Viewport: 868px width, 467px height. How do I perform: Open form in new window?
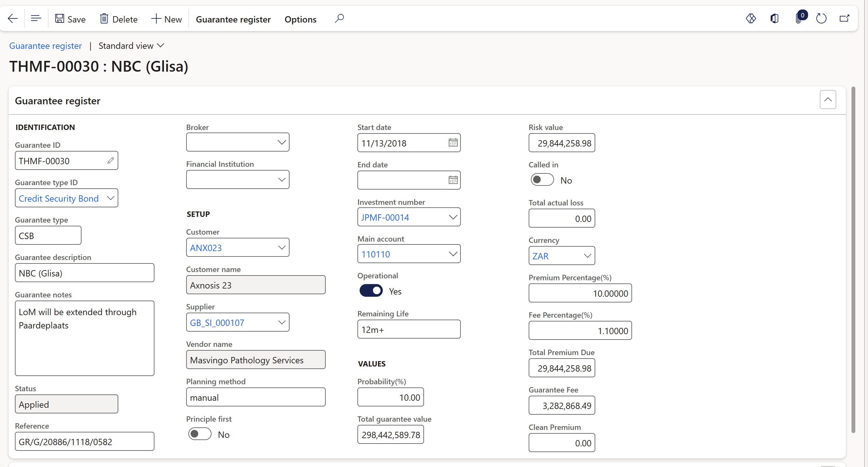coord(844,18)
